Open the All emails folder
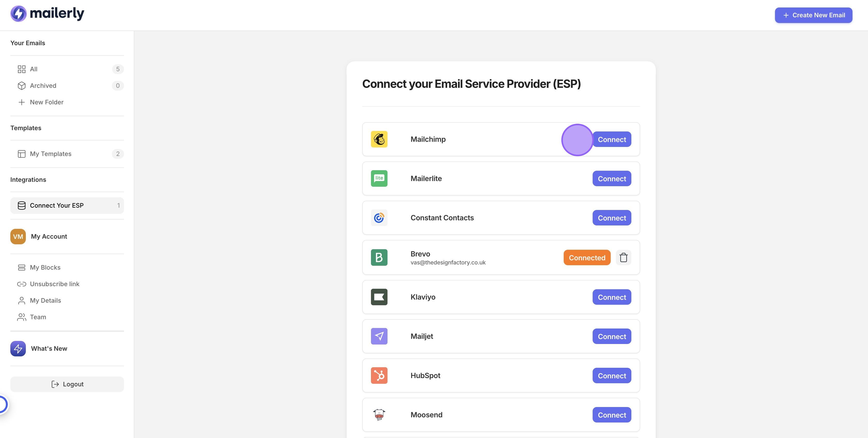 (x=34, y=69)
